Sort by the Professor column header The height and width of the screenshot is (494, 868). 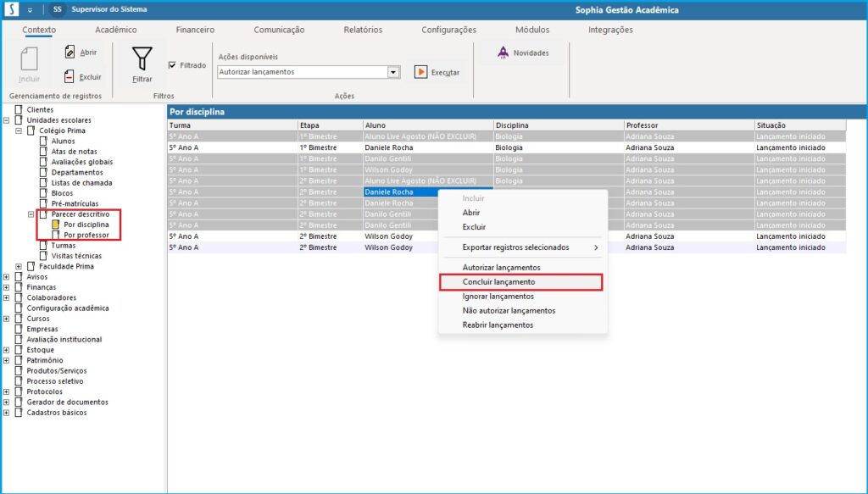(690, 125)
